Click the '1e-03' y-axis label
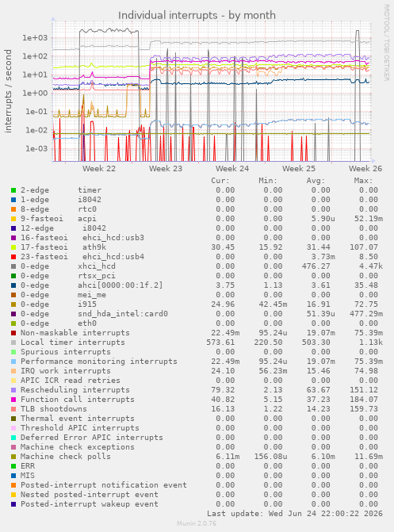394x532 pixels. tap(36, 148)
